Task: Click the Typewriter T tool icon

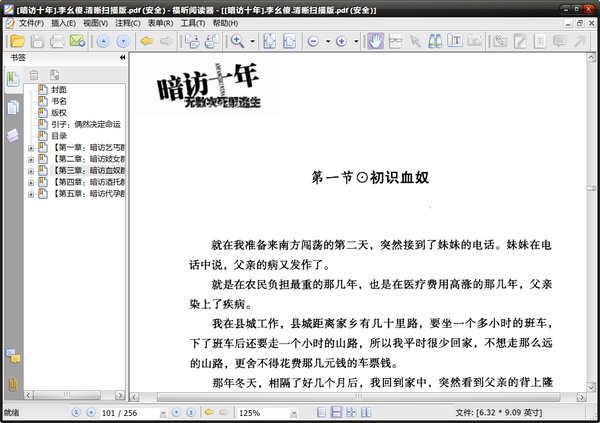Action: point(455,41)
